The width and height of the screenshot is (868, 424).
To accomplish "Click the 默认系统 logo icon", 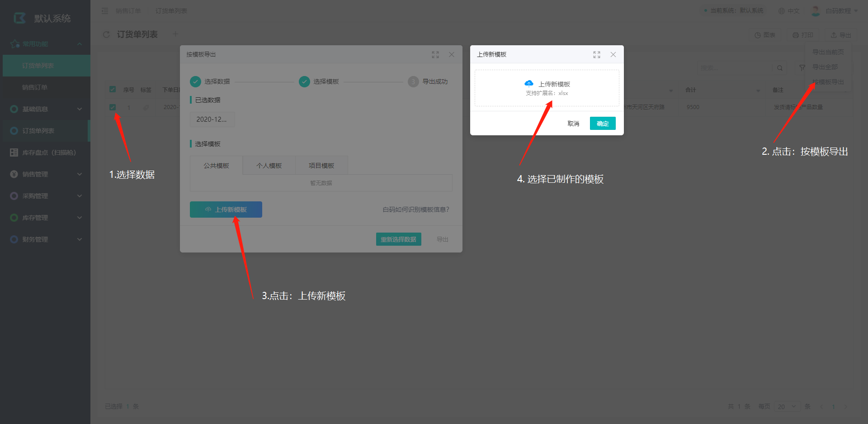I will pyautogui.click(x=19, y=18).
